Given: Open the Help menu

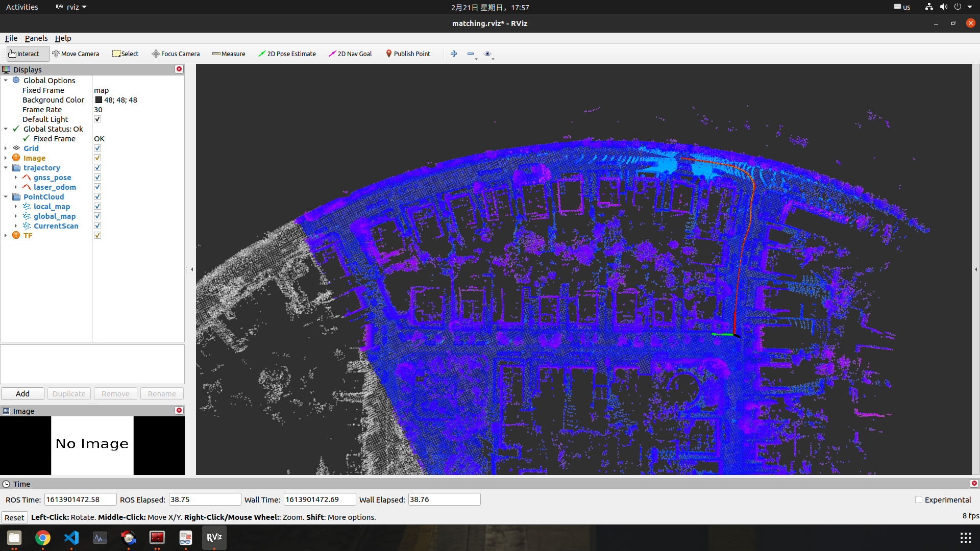Looking at the screenshot, I should (x=63, y=38).
